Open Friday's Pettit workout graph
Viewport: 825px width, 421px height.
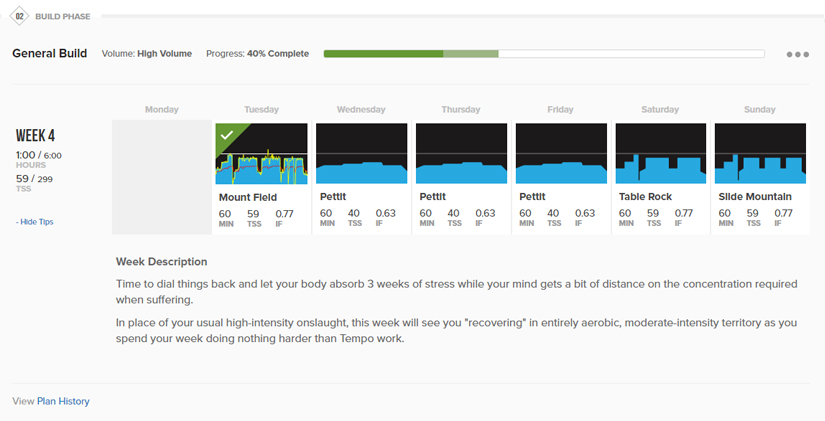point(561,154)
